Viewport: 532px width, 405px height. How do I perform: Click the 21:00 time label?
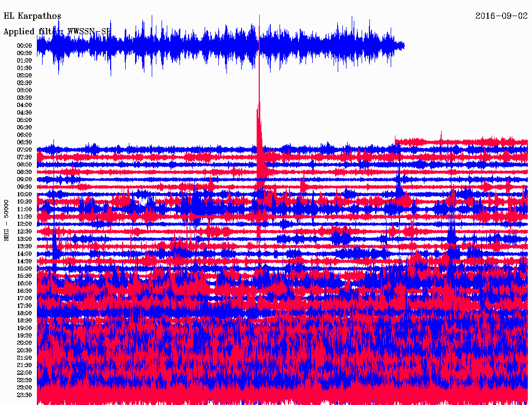click(24, 358)
